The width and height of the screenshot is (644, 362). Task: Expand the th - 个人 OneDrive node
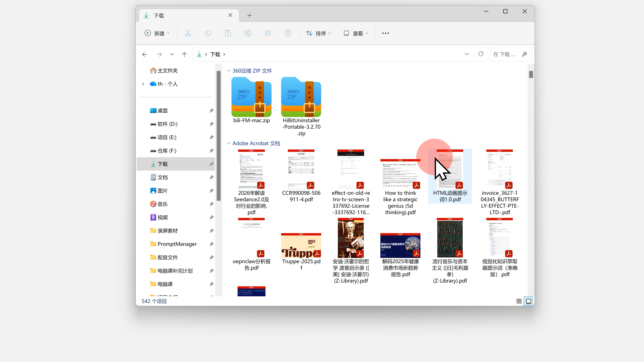[143, 84]
